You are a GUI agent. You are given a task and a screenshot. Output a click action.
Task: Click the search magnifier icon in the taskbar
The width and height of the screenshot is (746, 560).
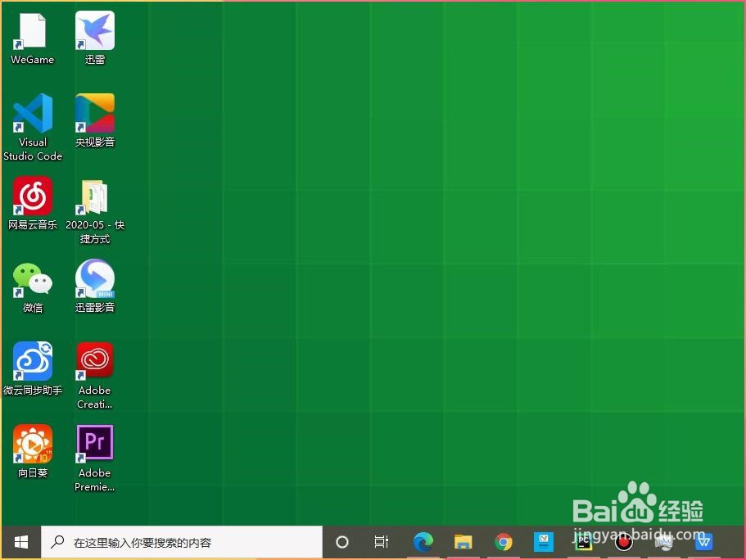[x=57, y=541]
